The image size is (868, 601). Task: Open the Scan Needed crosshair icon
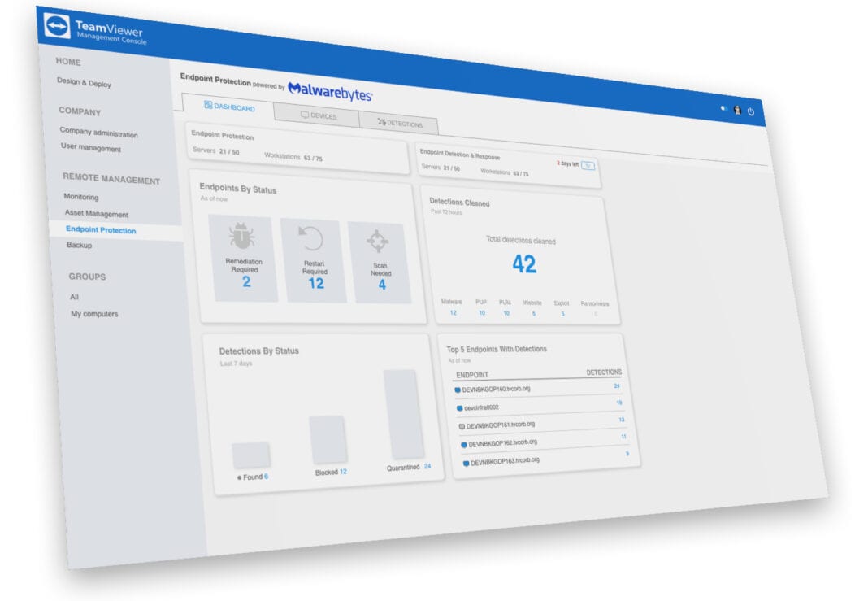point(379,242)
